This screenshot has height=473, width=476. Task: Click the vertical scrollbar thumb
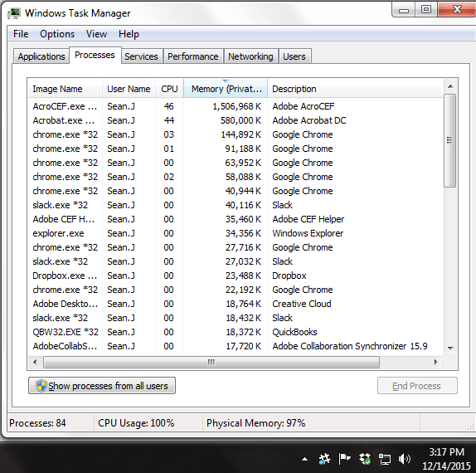click(x=450, y=140)
